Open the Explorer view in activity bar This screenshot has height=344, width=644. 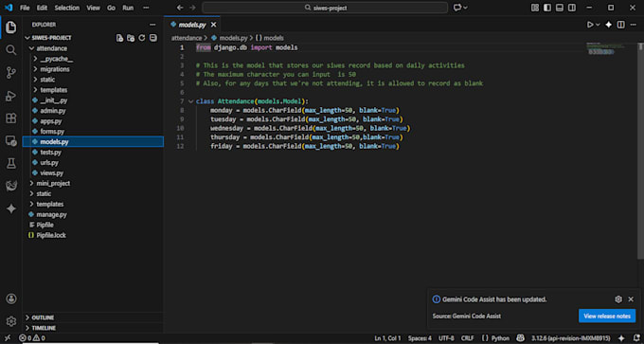(x=11, y=27)
